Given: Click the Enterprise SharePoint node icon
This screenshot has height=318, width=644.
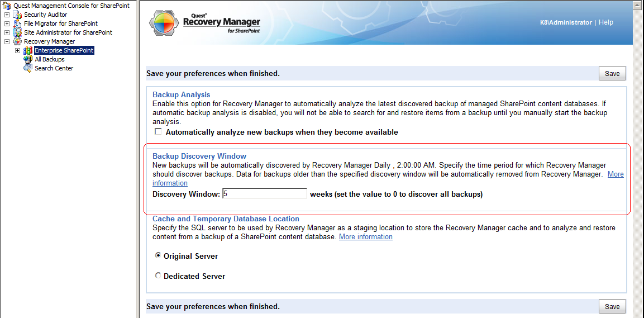Looking at the screenshot, I should 28,50.
